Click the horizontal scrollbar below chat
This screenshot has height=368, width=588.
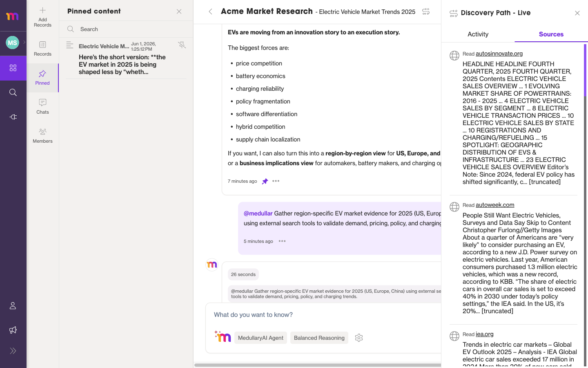pos(318,365)
